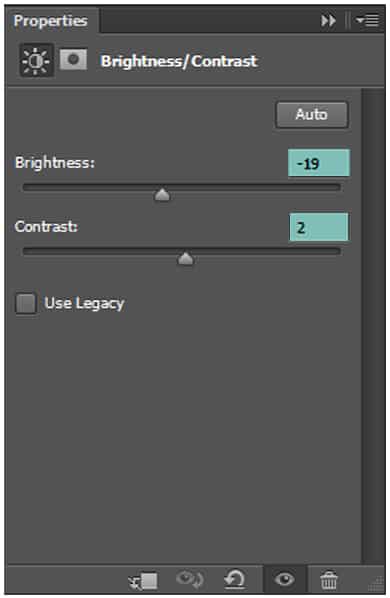Delete the adjustment layer with the trash icon

pos(329,580)
